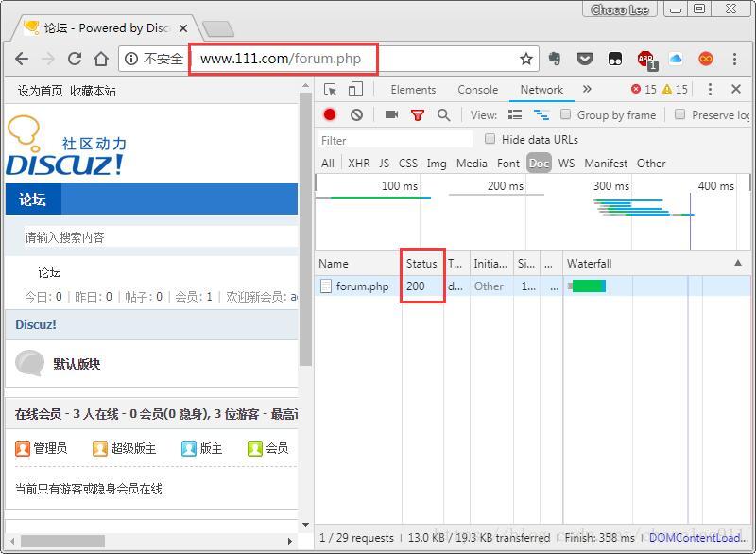Focus the network Filter text field

(x=395, y=140)
